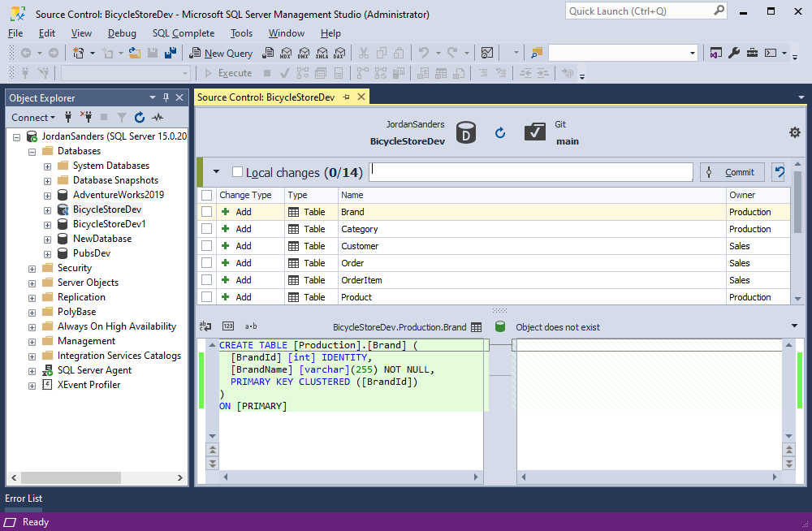Click the Find in Files icon
Viewport: 812px width, 531px height.
[x=537, y=53]
